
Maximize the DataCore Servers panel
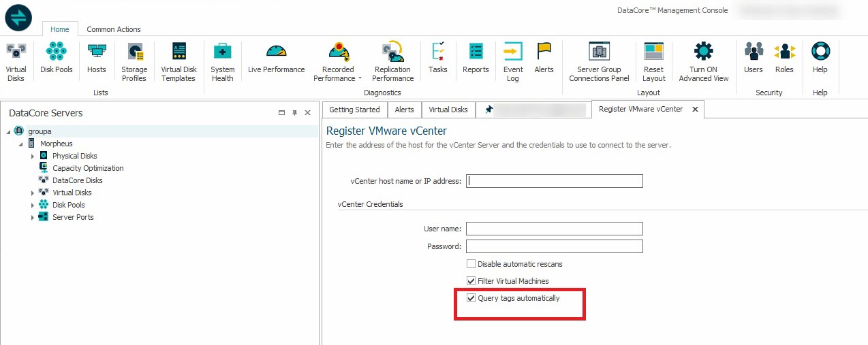[x=282, y=113]
